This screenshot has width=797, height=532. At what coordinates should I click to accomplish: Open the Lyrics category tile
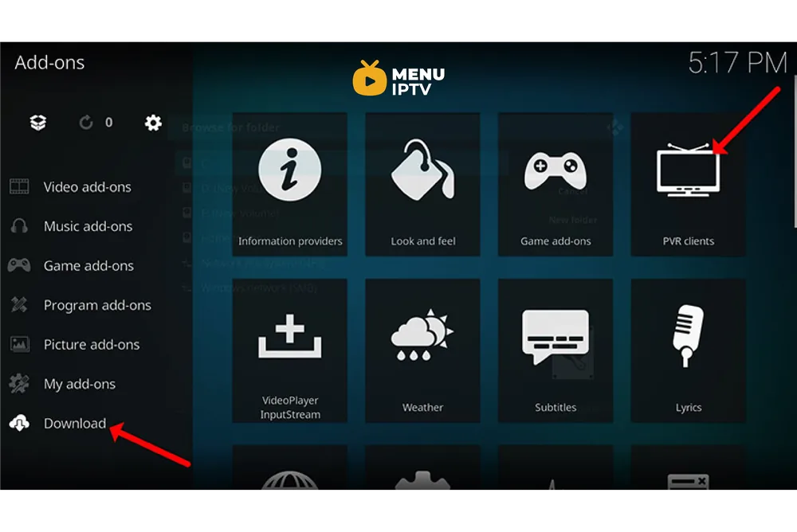pyautogui.click(x=689, y=350)
